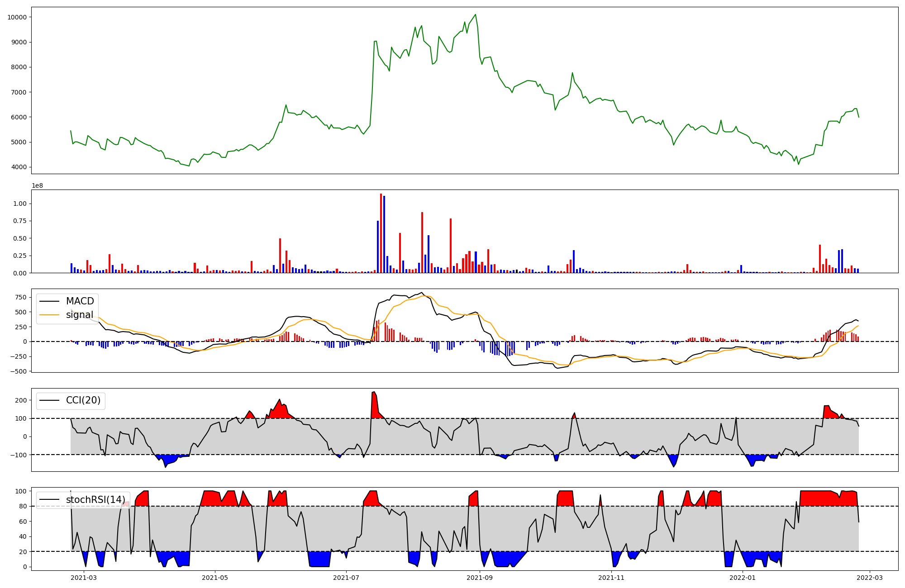
Task: Click the 2022-01 x-axis date label
Action: tap(743, 577)
